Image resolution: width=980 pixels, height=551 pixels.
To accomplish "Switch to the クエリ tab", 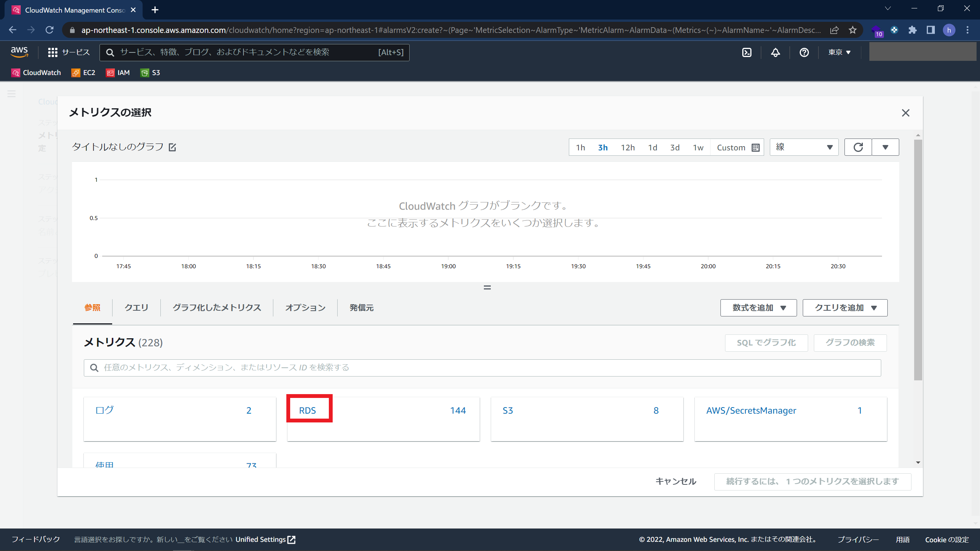I will [x=136, y=308].
